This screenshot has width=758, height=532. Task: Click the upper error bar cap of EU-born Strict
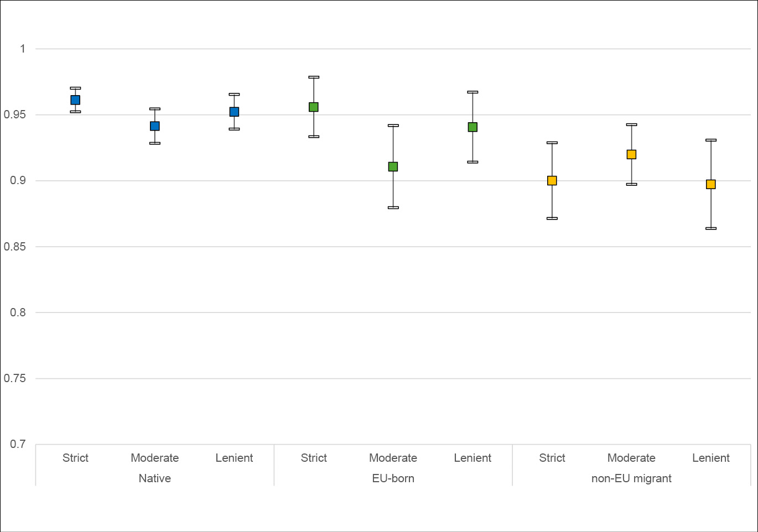pyautogui.click(x=314, y=77)
